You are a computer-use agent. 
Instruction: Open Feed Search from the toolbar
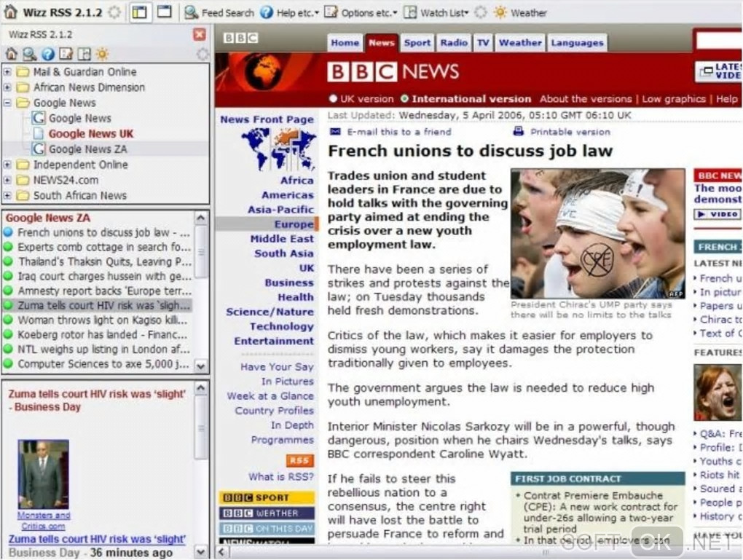point(219,13)
